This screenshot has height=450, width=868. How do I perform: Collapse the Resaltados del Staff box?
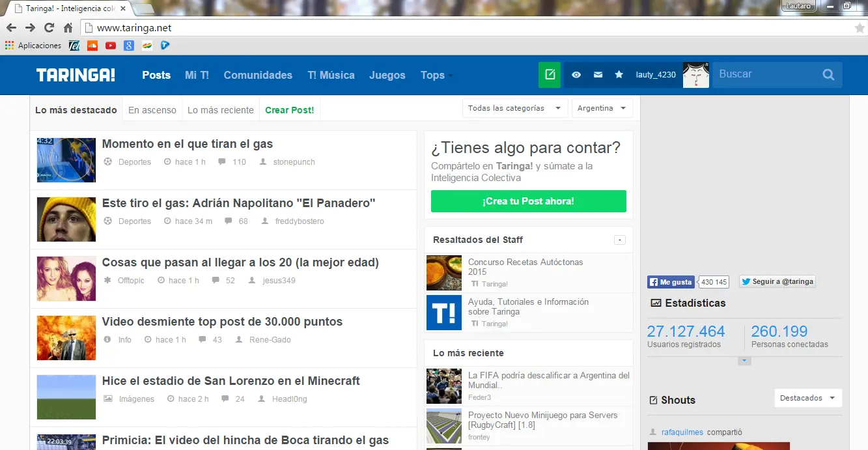[620, 240]
